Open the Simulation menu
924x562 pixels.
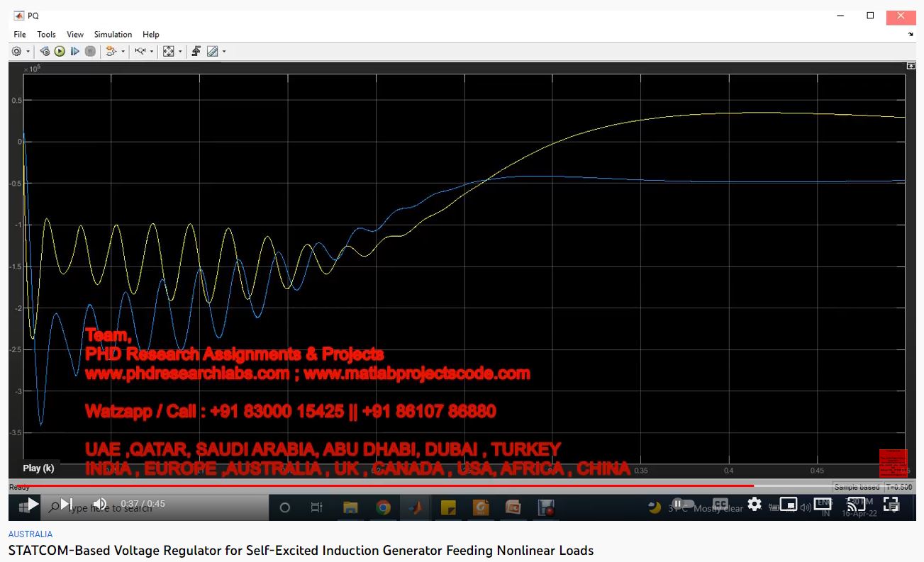click(113, 34)
